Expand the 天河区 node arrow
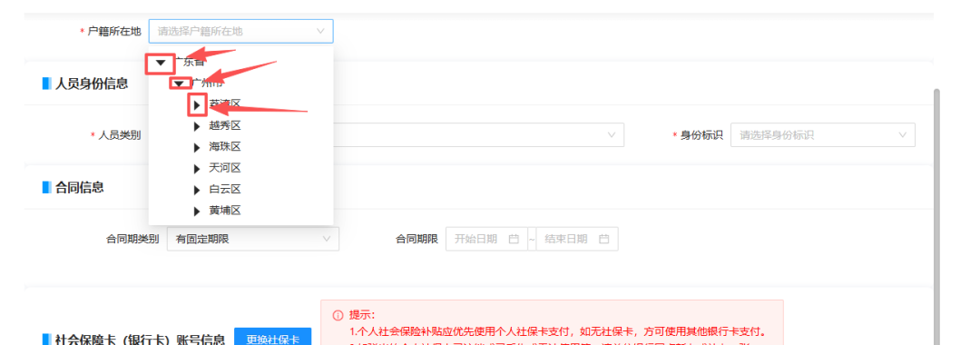Screen dimensions: 980x345 197,169
